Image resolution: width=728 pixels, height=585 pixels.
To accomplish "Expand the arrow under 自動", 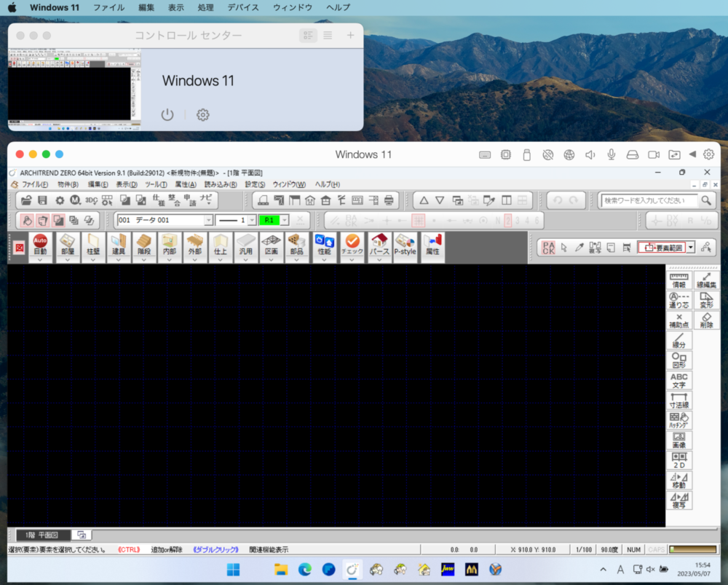I will click(x=40, y=260).
